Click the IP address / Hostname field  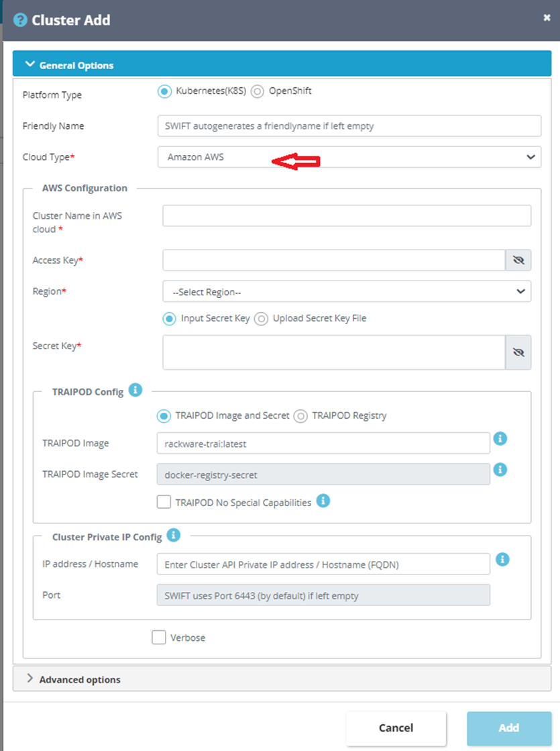[x=323, y=564]
